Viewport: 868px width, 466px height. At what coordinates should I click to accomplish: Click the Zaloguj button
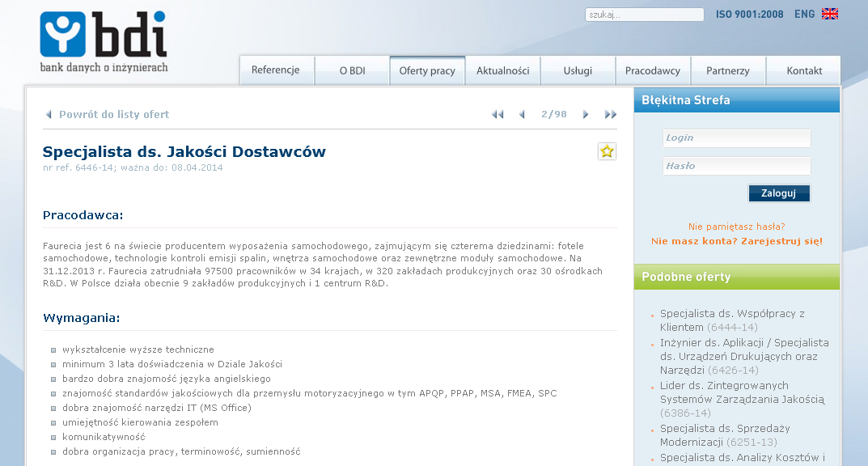[x=779, y=193]
